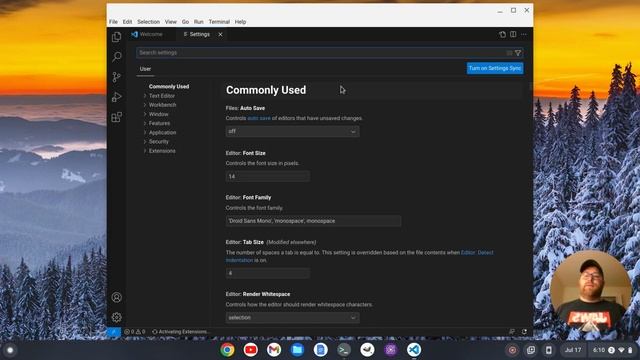Click Activating Extensions status item
The height and width of the screenshot is (360, 640).
[179, 332]
